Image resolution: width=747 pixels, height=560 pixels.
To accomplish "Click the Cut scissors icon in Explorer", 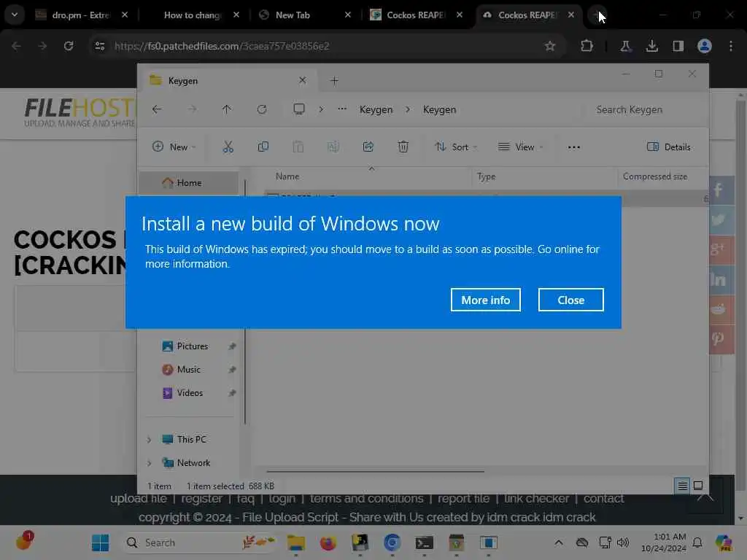I will click(228, 147).
